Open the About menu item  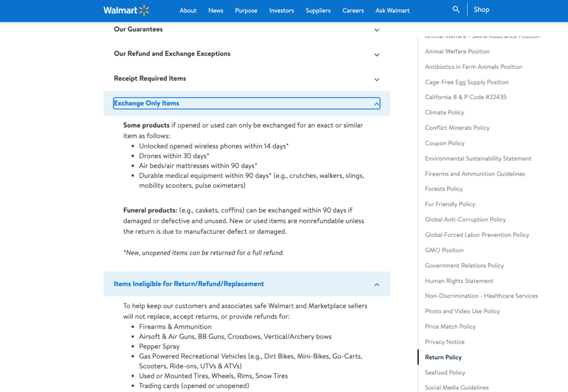pos(188,10)
